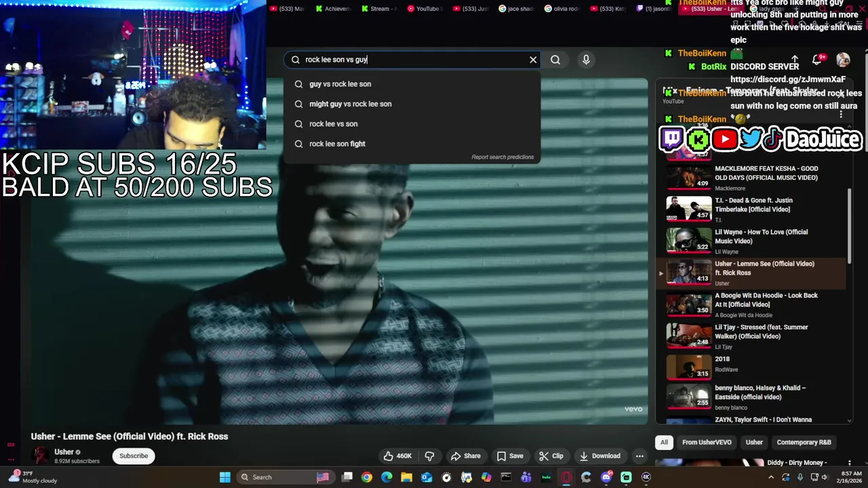Show hidden system tray icons
Screen dimensions: 868x488
pyautogui.click(x=771, y=477)
